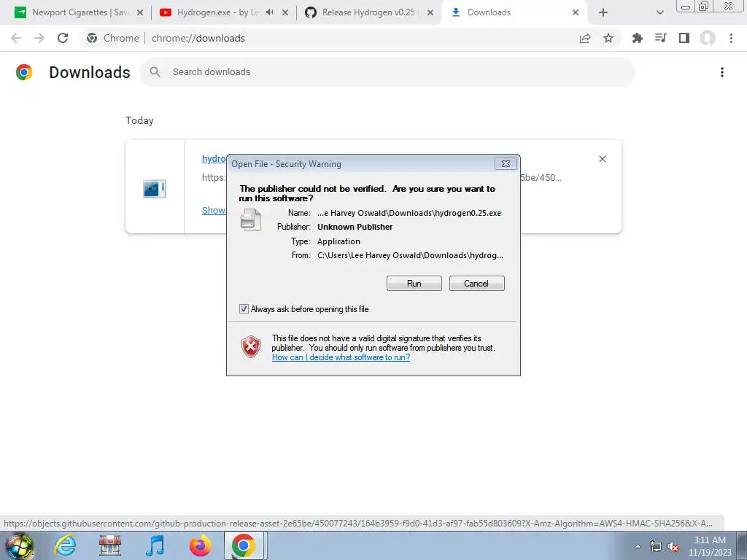Click the Search downloads field
This screenshot has height=560, width=747.
pos(387,72)
